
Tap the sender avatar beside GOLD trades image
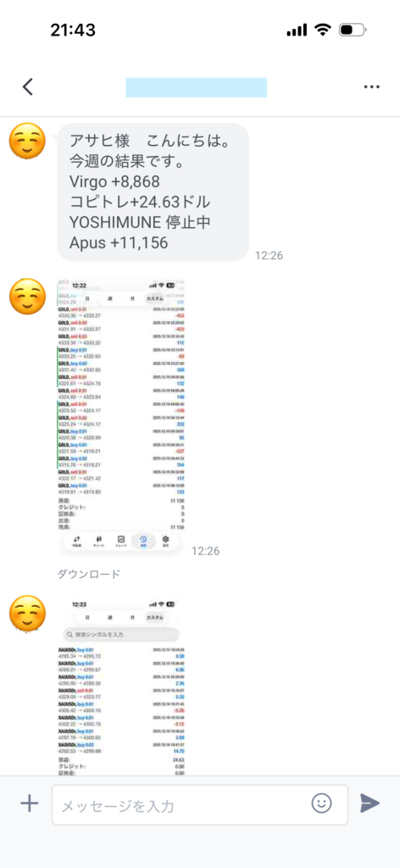(x=28, y=297)
